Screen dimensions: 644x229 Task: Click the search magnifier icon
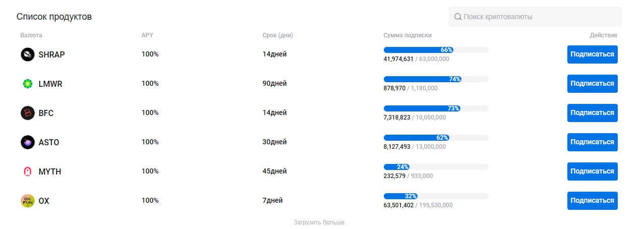[458, 17]
